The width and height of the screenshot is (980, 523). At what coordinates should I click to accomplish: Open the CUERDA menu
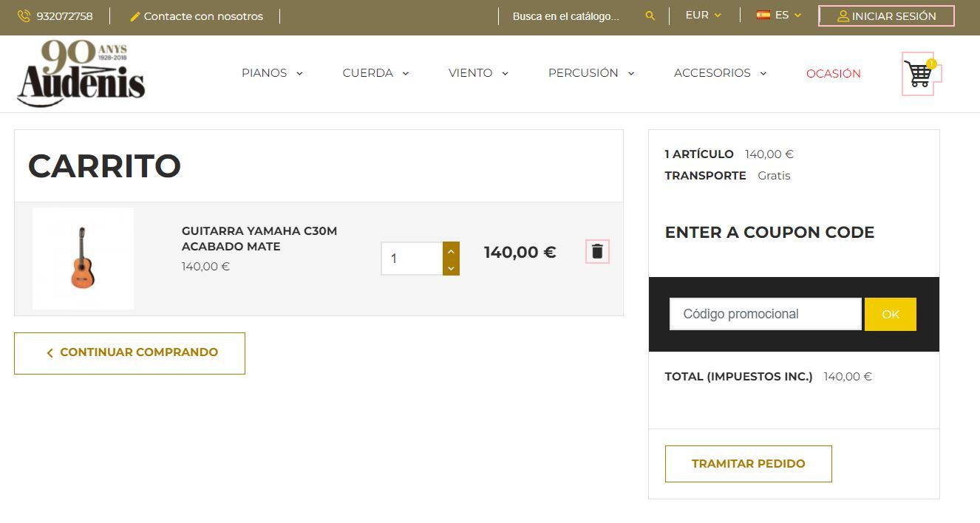point(367,73)
